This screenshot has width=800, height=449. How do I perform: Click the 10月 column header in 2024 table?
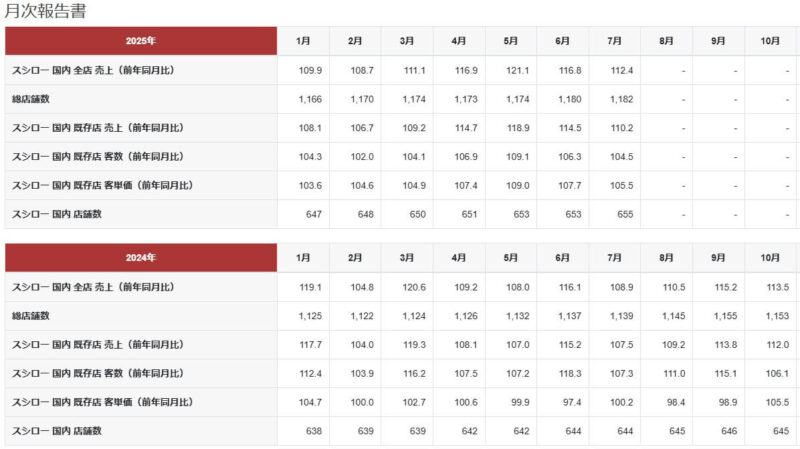(770, 258)
